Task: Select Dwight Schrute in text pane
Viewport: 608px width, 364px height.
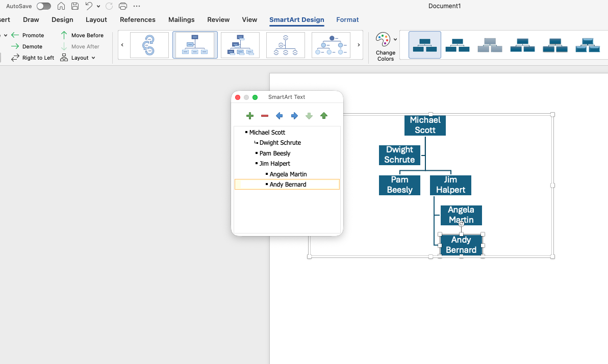Action: 281,143
